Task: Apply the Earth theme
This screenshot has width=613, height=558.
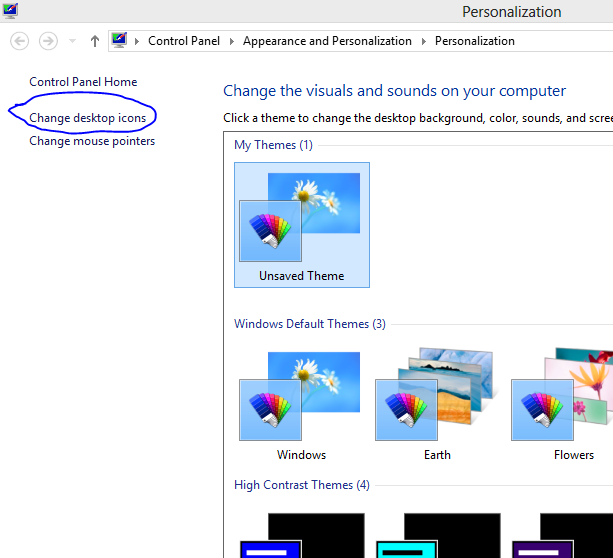Action: [x=437, y=404]
